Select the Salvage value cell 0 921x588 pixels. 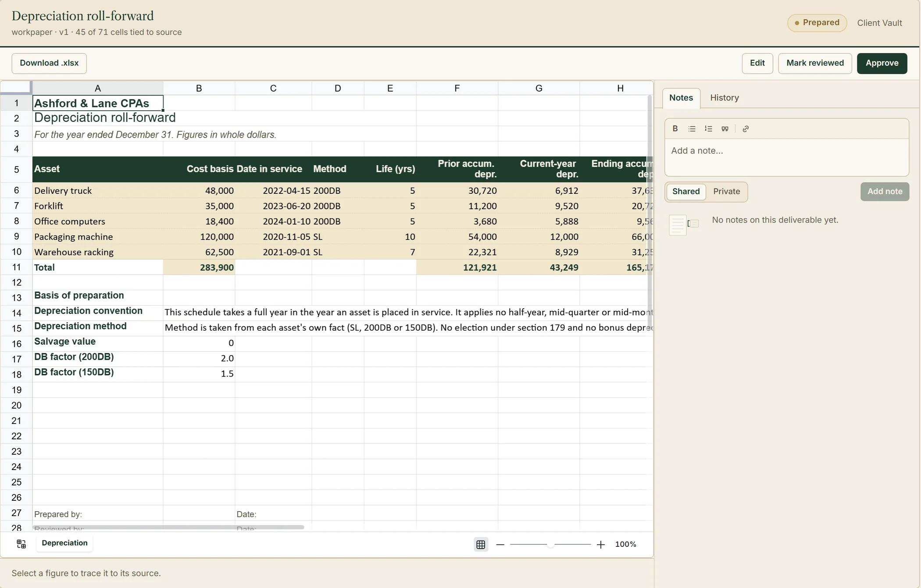(199, 343)
